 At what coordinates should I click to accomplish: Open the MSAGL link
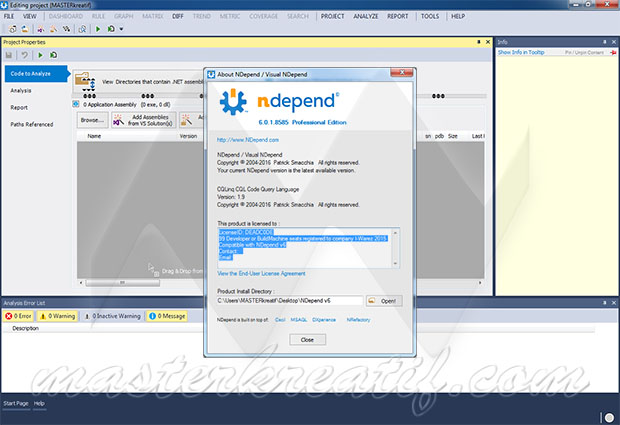(299, 320)
